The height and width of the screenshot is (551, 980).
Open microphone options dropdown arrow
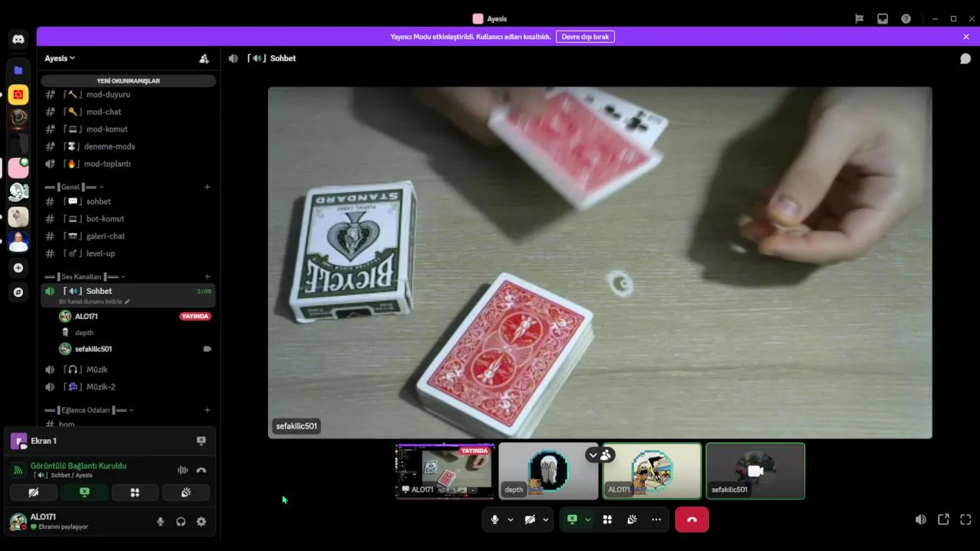(511, 520)
